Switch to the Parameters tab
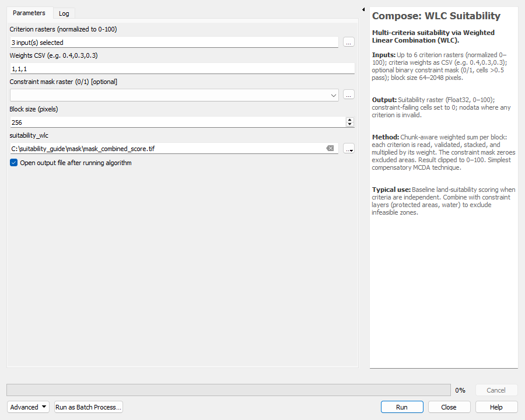This screenshot has width=525, height=420. [x=29, y=13]
